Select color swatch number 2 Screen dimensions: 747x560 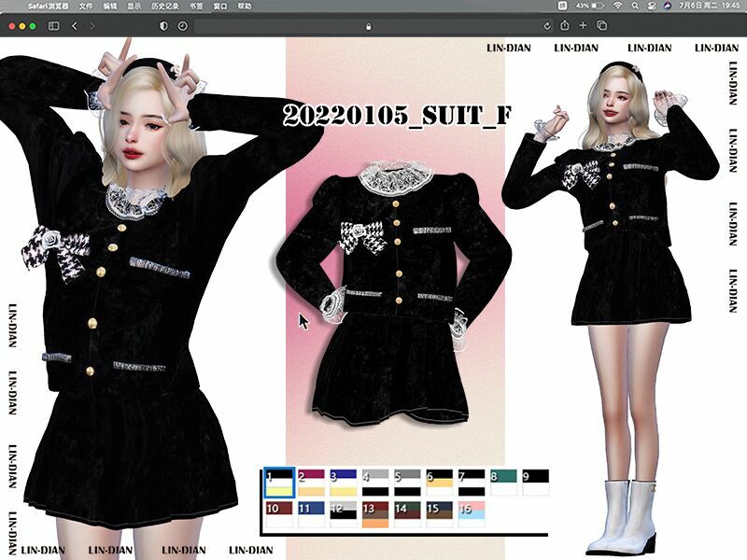pos(311,483)
